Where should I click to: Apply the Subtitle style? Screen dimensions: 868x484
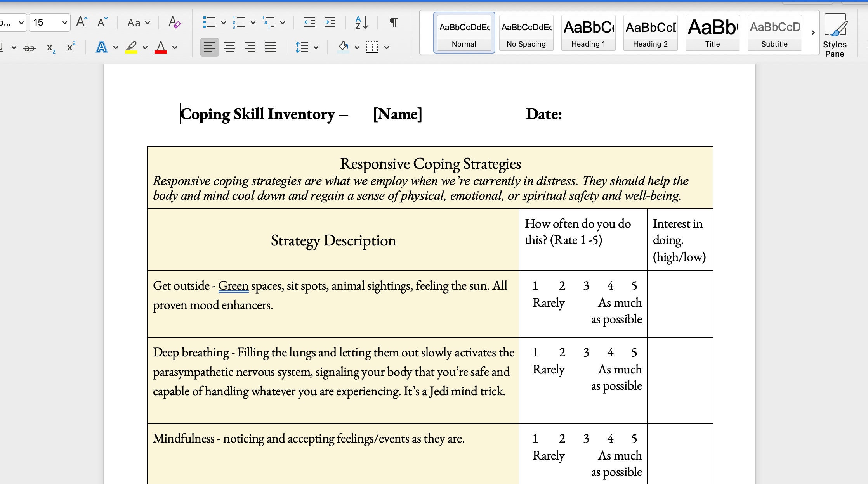[x=774, y=33]
